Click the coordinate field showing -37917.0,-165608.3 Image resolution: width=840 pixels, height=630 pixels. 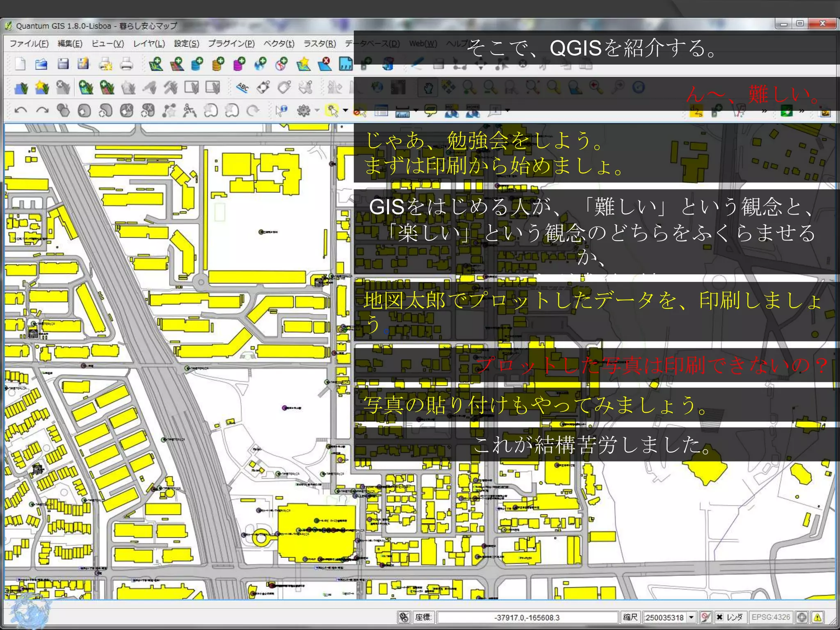(527, 617)
